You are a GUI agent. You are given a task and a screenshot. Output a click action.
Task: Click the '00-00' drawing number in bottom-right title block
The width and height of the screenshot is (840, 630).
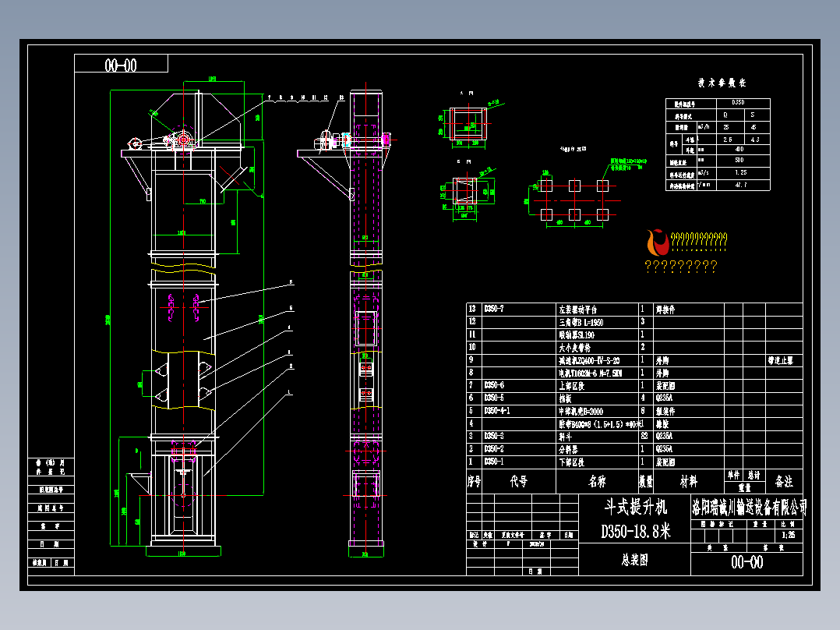746,562
